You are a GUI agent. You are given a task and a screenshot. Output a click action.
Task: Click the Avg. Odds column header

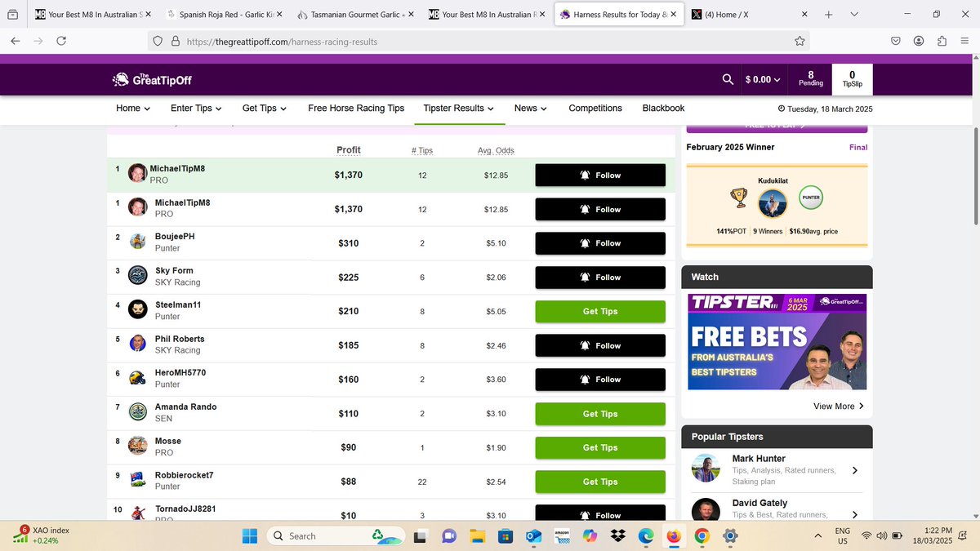click(496, 150)
